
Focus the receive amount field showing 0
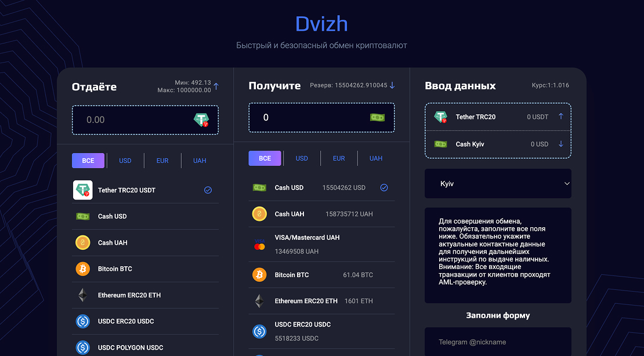(x=321, y=118)
